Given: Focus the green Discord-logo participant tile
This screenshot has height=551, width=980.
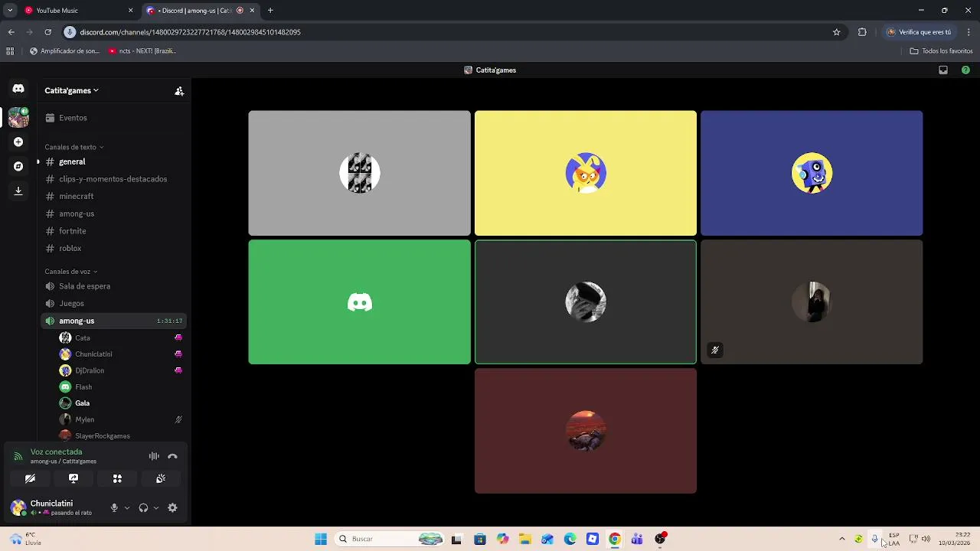Looking at the screenshot, I should click(359, 302).
